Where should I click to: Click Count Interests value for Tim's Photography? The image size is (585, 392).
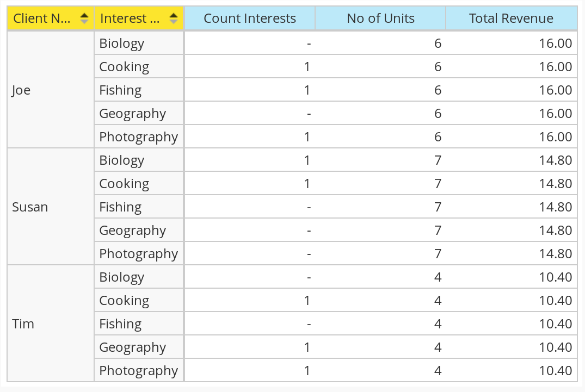click(x=250, y=371)
